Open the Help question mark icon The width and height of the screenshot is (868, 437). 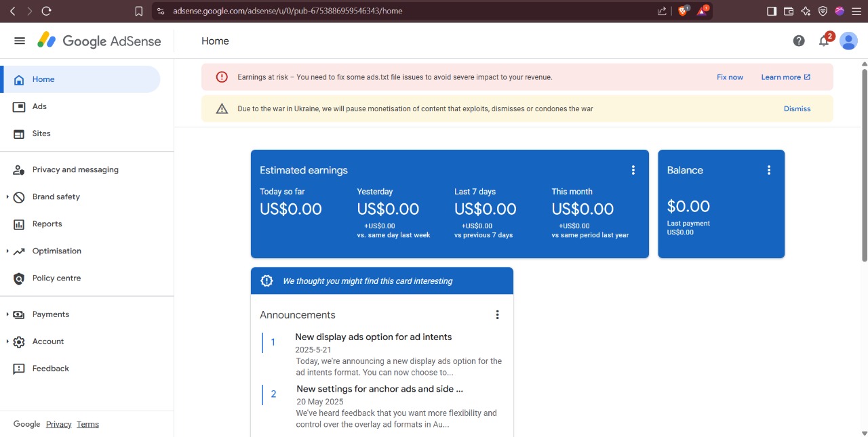(x=799, y=41)
